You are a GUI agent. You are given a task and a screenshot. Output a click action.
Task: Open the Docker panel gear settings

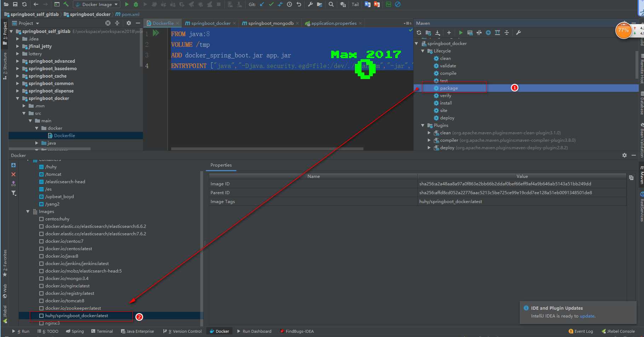pyautogui.click(x=625, y=155)
